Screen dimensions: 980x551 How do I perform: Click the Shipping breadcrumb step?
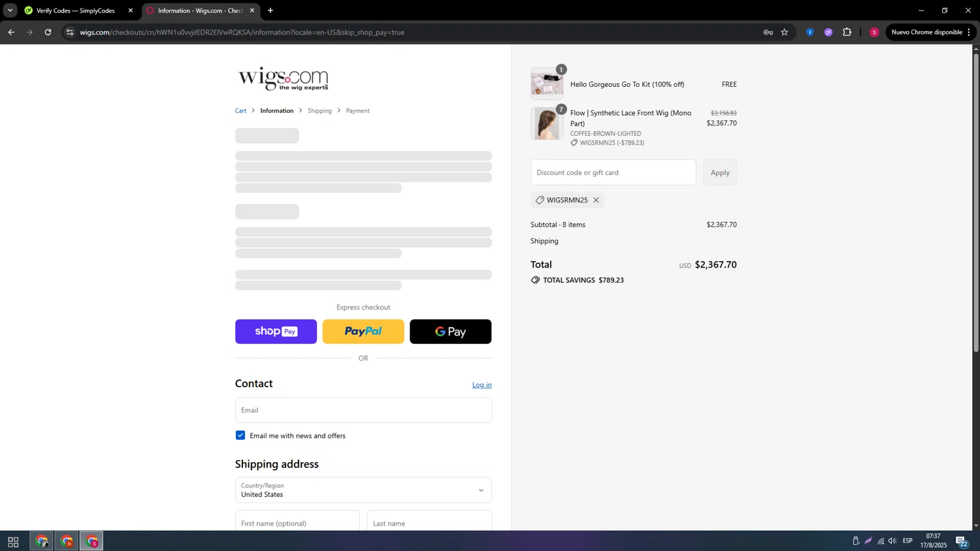pos(319,111)
